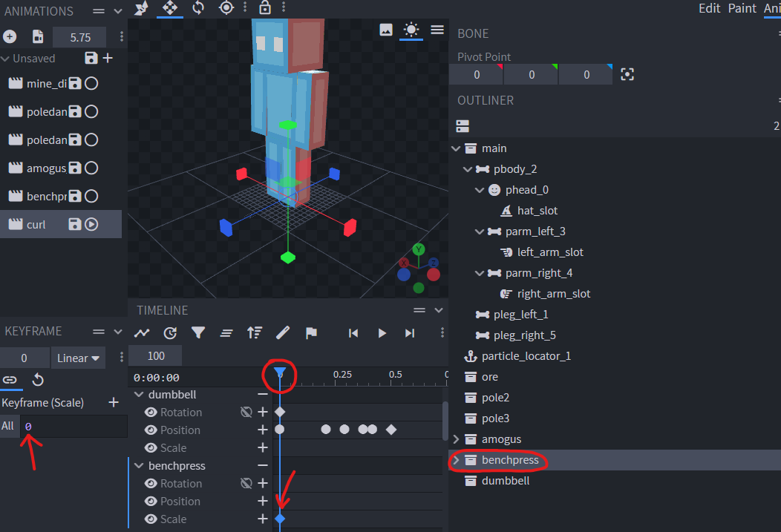Click the reset keyframe icon
Image resolution: width=781 pixels, height=532 pixels.
click(38, 380)
